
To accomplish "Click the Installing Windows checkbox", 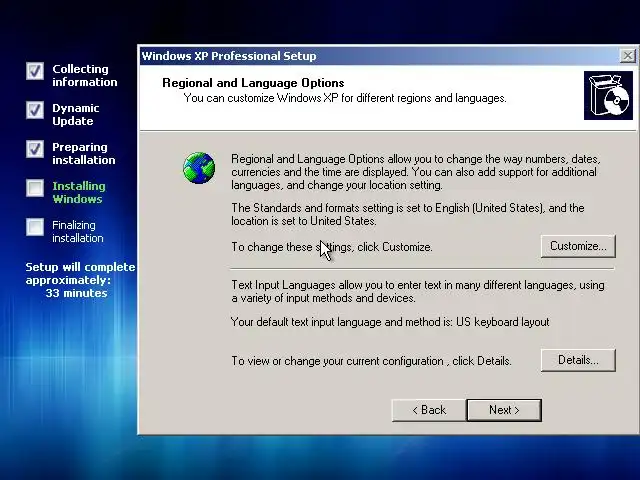I will 35,188.
